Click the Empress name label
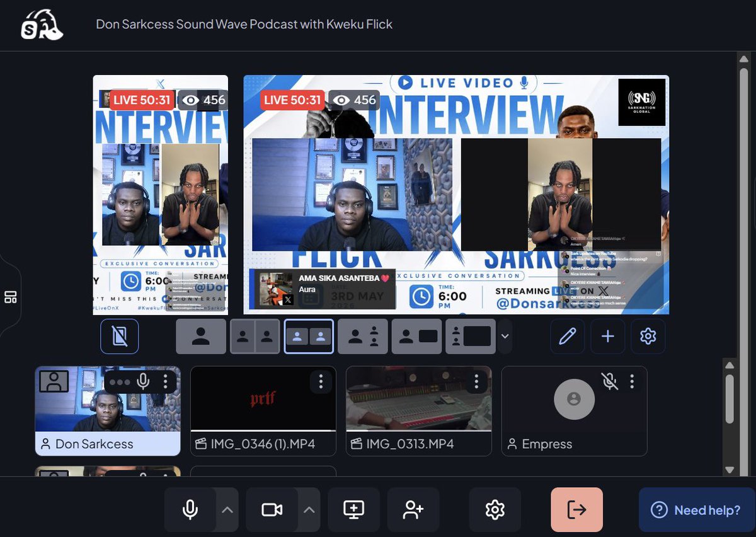Image resolution: width=756 pixels, height=537 pixels. (547, 444)
